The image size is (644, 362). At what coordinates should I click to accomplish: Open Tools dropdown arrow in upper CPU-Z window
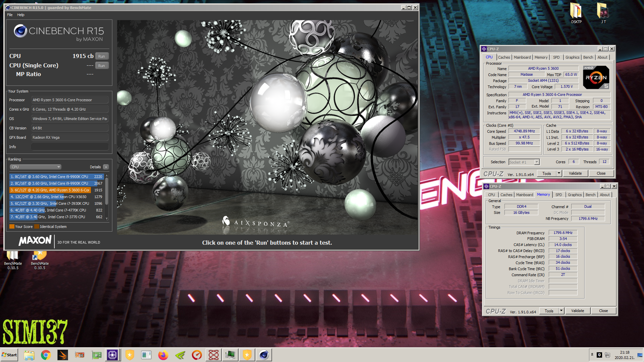pyautogui.click(x=559, y=174)
